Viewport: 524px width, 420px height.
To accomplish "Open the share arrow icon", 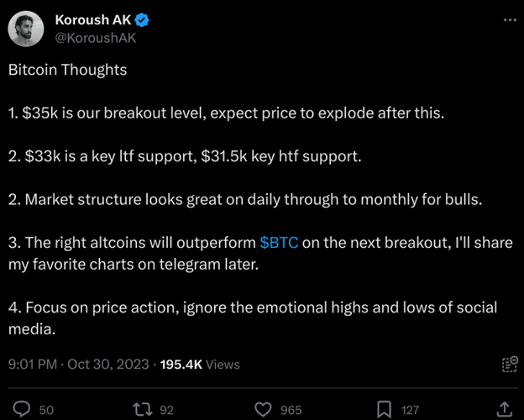I will (x=505, y=409).
